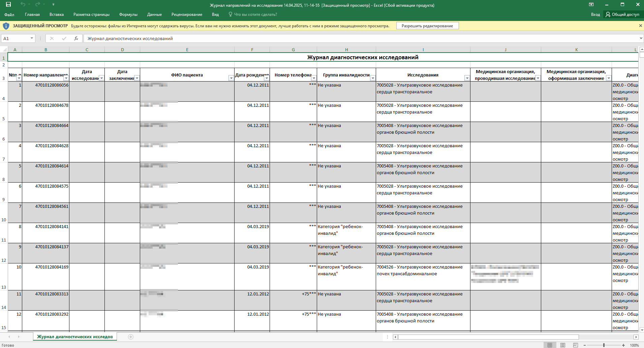The image size is (644, 348).
Task: Open filter dropdown for Дата рождения column
Action: pos(267,78)
